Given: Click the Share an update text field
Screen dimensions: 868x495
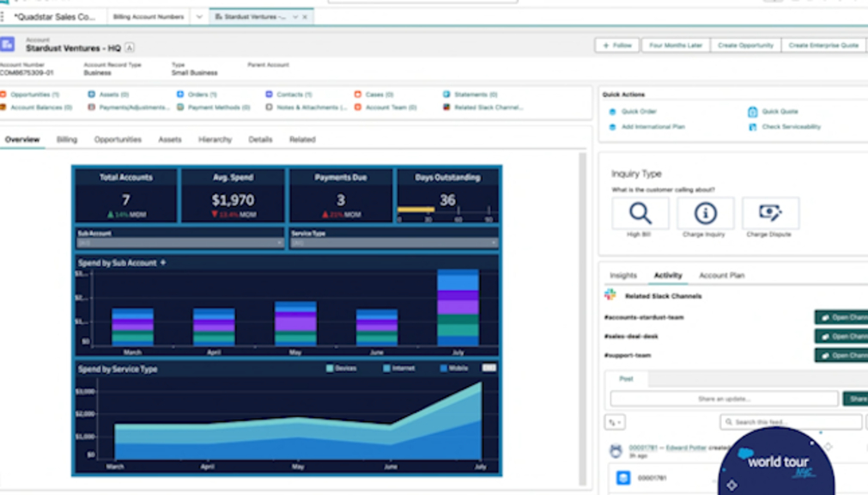Looking at the screenshot, I should [724, 399].
